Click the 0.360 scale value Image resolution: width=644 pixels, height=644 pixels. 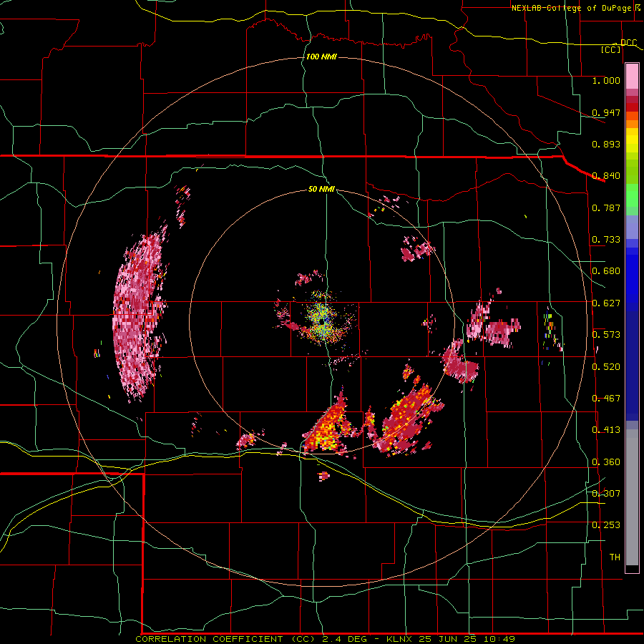(x=606, y=462)
